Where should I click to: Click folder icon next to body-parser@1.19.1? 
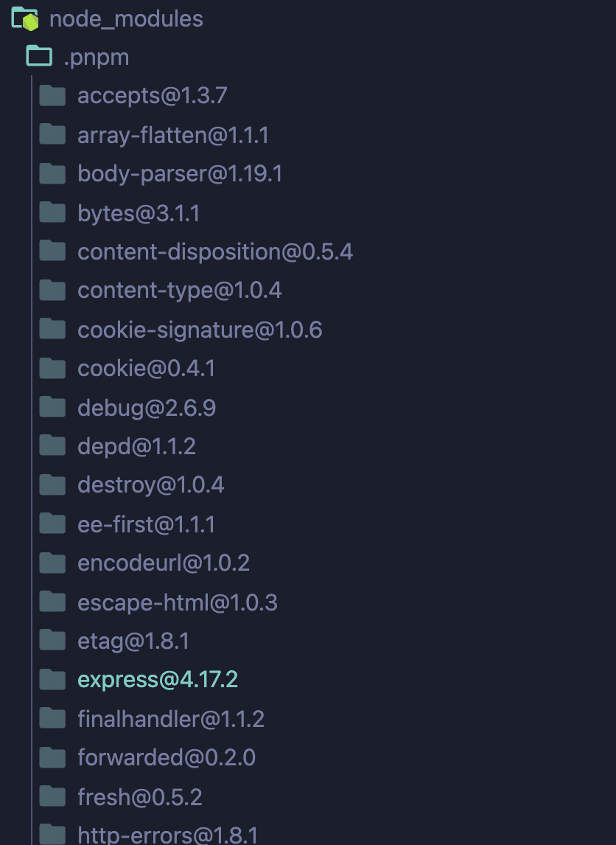pyautogui.click(x=52, y=173)
